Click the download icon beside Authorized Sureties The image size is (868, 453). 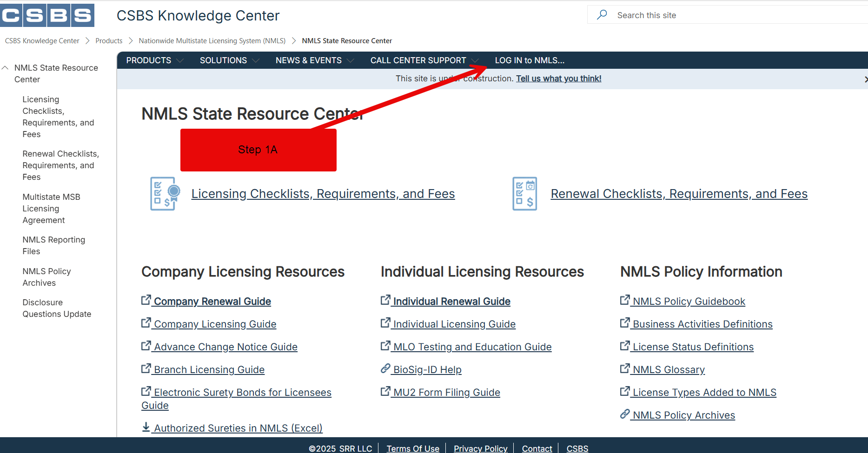pos(146,427)
